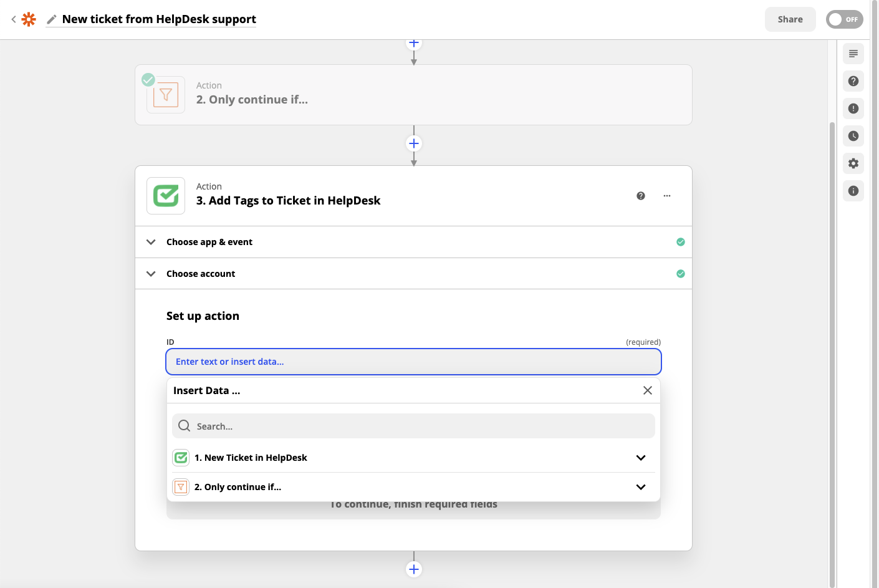Viewport: 879px width, 588px height.
Task: Open Zapier home via orange asterisk logo
Action: [29, 19]
